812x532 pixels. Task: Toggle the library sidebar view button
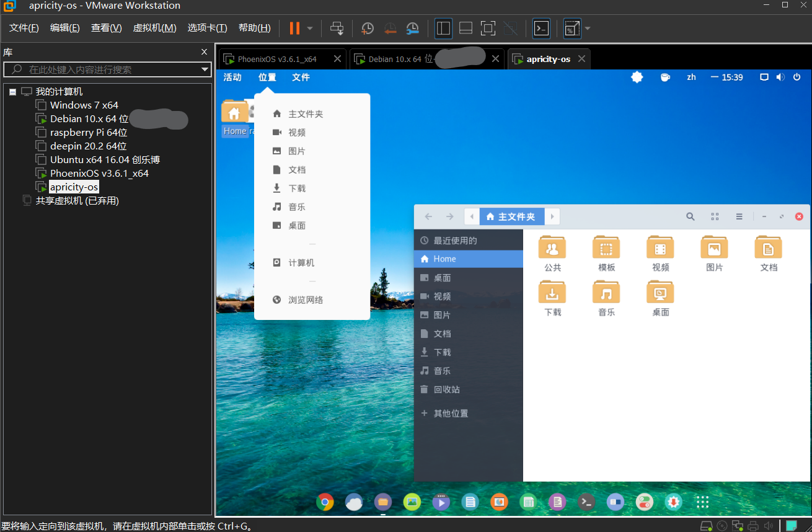point(443,29)
